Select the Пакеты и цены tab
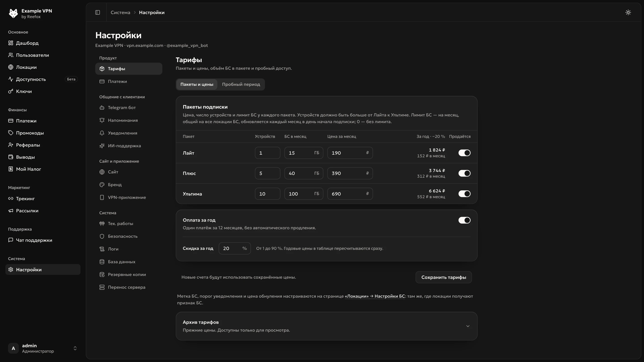The height and width of the screenshot is (362, 644). coord(197,84)
